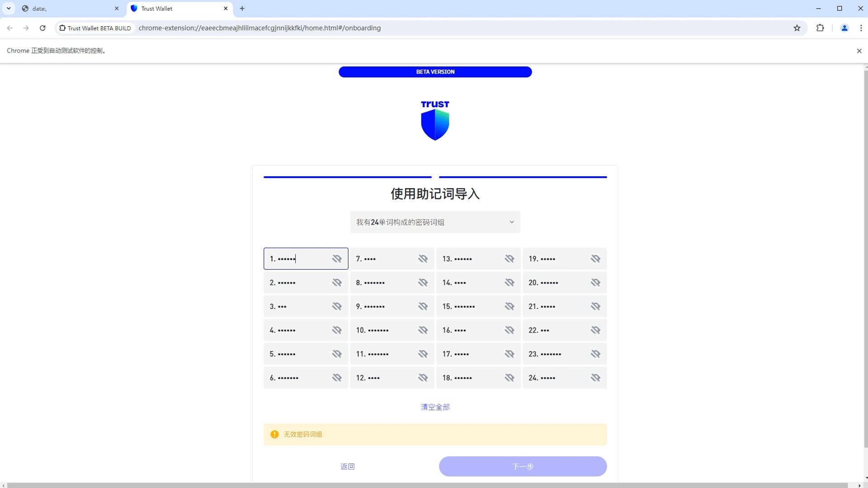Reveal word 7 with its eye icon

click(423, 259)
